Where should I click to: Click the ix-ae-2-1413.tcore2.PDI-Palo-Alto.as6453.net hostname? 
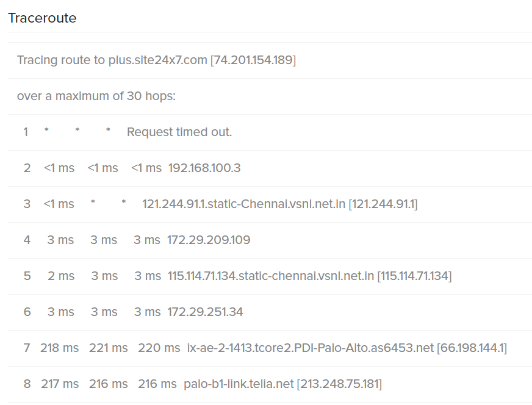pos(310,348)
